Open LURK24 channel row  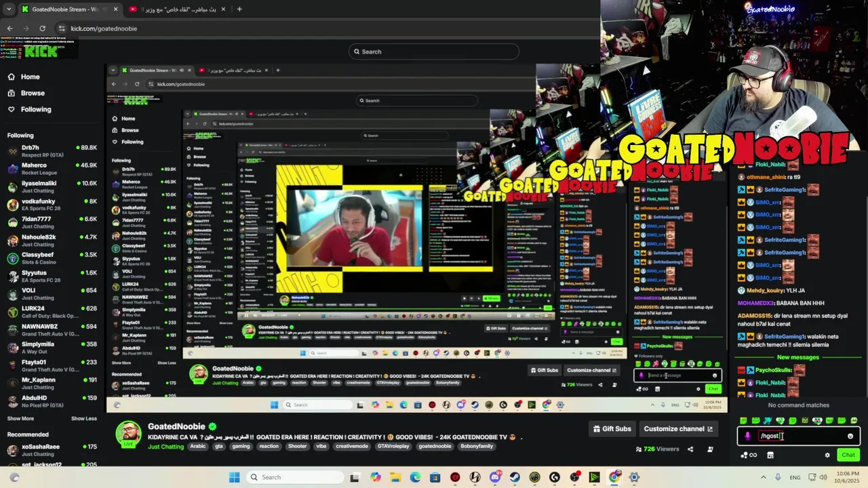point(52,312)
